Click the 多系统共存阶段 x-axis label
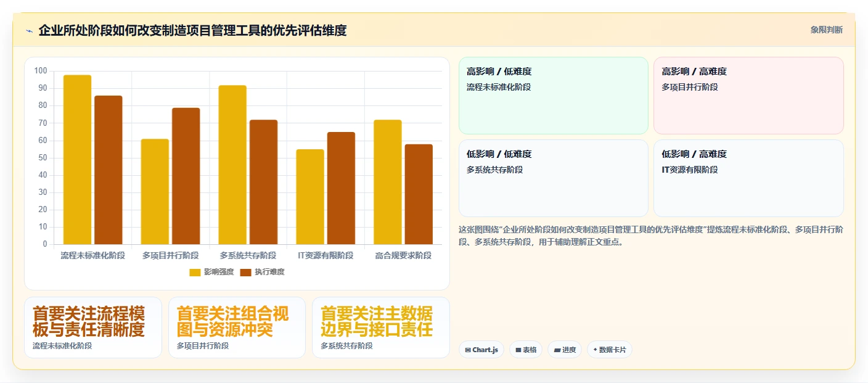 (248, 255)
